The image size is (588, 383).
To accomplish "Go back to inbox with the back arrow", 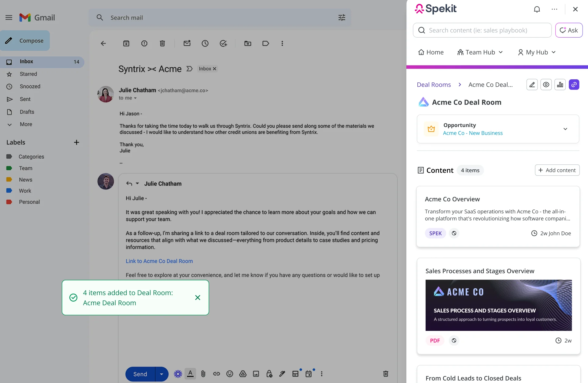I will click(103, 43).
